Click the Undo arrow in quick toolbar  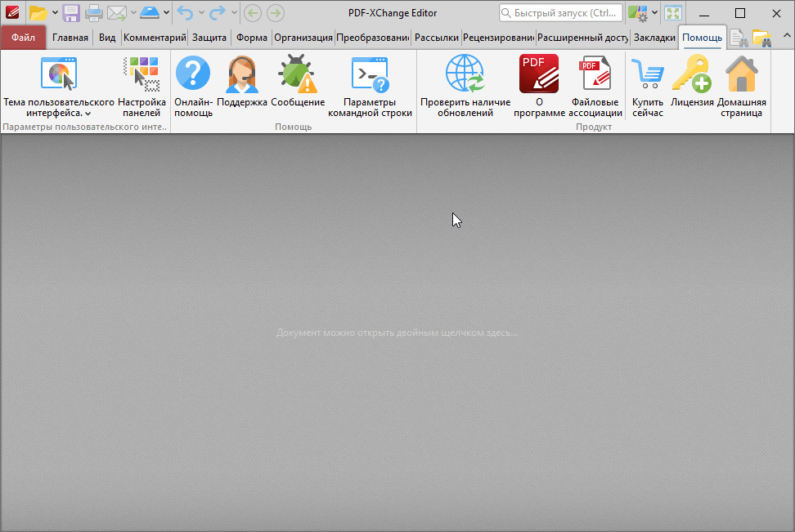186,13
